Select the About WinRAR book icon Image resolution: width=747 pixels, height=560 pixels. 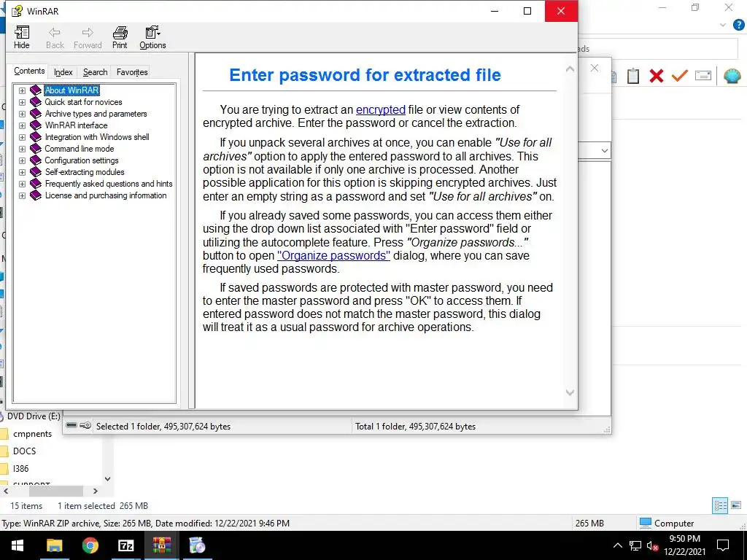pyautogui.click(x=35, y=90)
